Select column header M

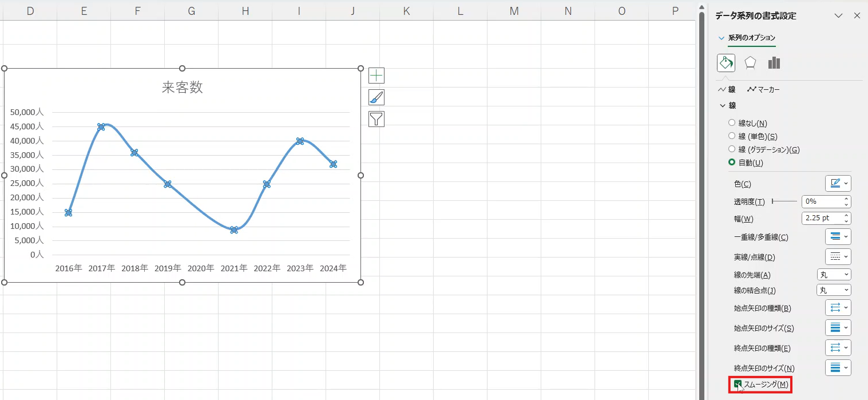pyautogui.click(x=514, y=11)
